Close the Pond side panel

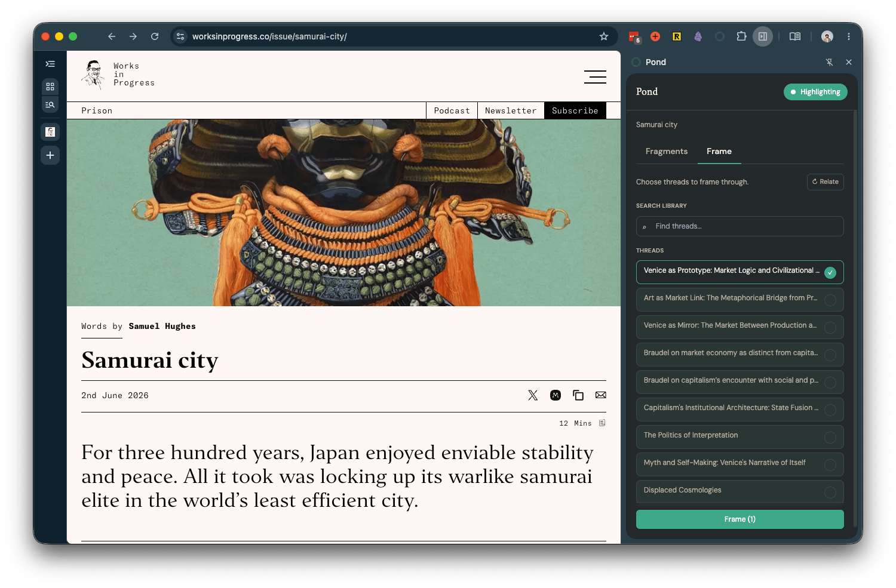pos(849,62)
